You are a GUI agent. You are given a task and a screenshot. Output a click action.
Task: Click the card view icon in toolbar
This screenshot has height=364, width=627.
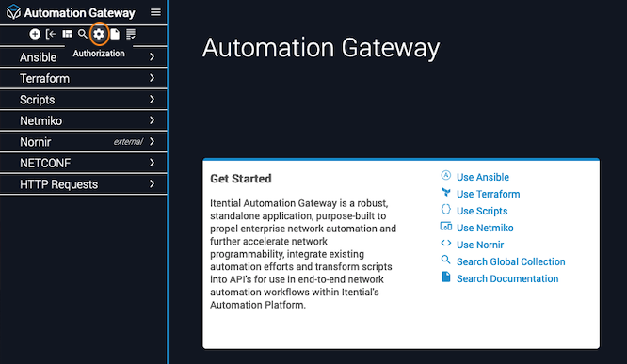67,35
